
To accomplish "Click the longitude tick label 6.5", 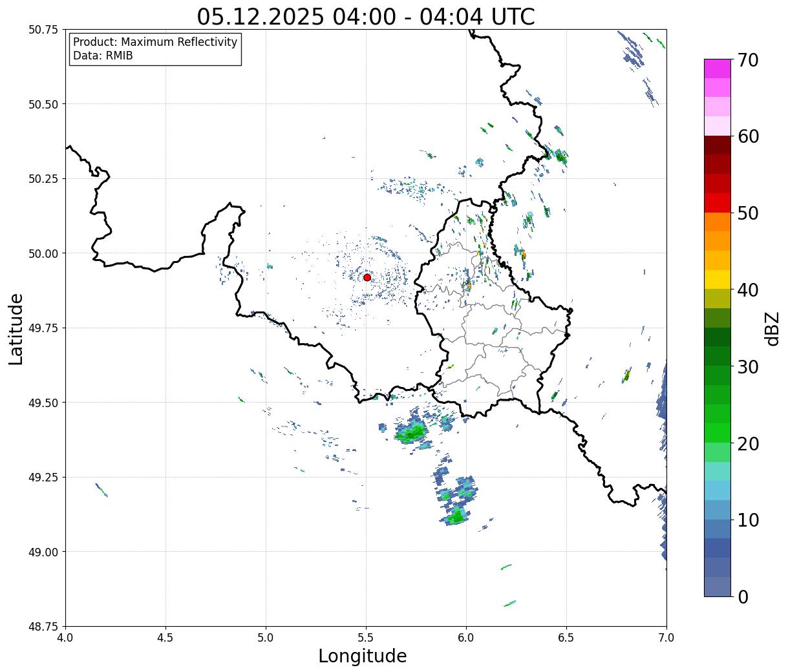I will coord(566,638).
